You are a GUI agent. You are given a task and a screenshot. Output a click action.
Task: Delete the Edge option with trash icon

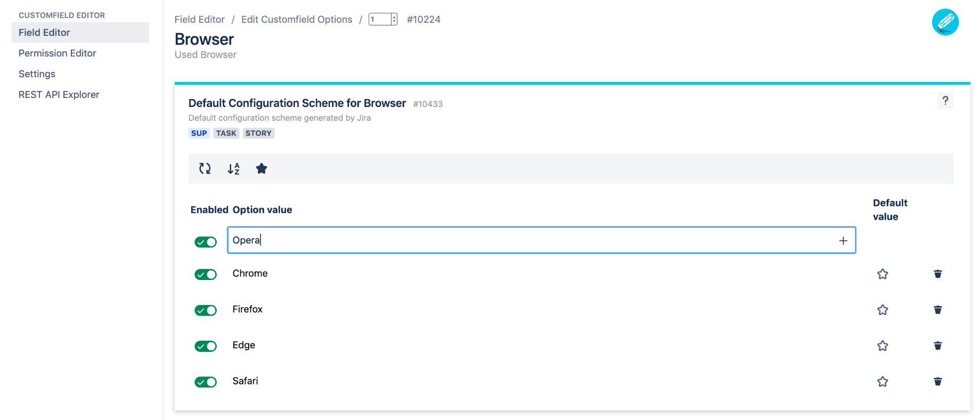[x=937, y=345]
